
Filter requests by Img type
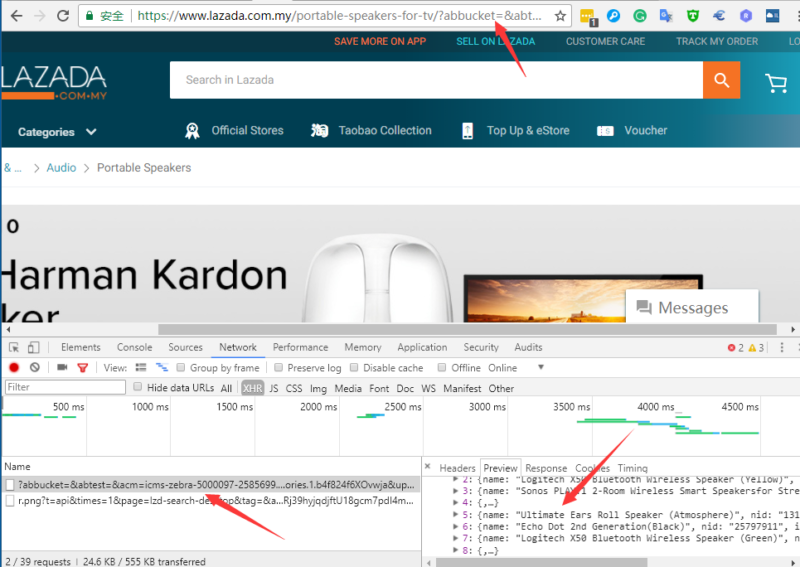pos(318,388)
